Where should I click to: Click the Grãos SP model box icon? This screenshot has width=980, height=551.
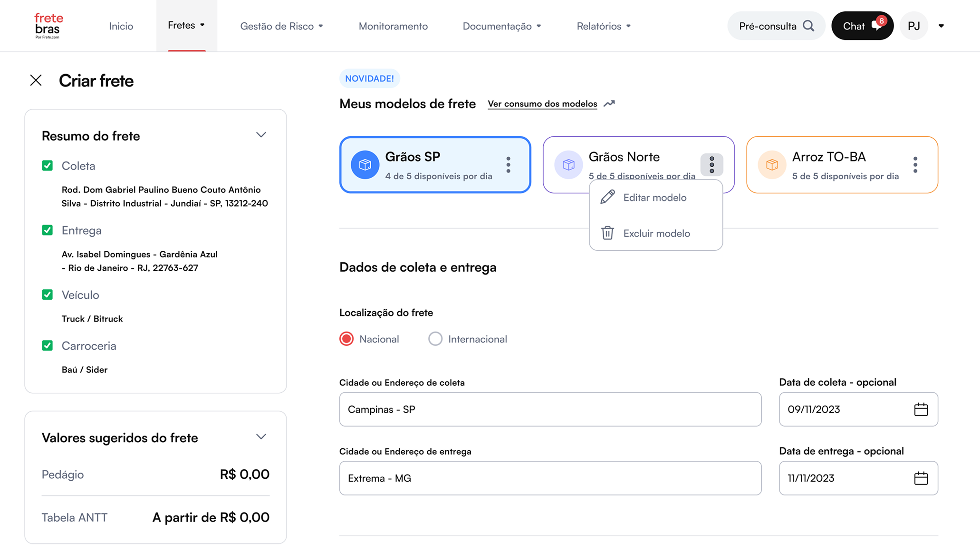tap(365, 165)
